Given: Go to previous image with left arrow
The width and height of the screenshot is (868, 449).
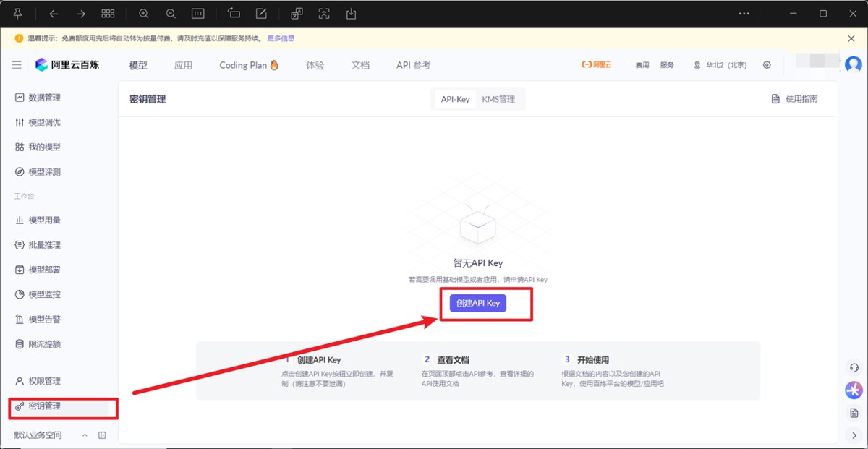Looking at the screenshot, I should [54, 13].
